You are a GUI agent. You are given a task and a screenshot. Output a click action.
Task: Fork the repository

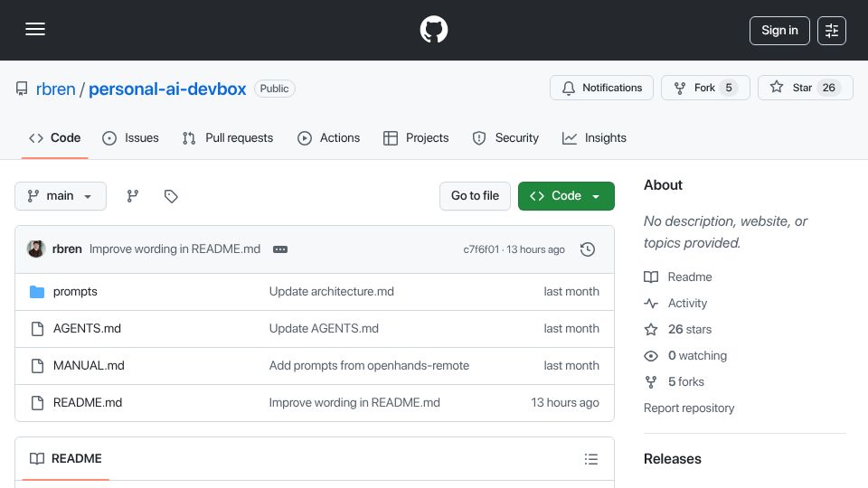tap(705, 88)
